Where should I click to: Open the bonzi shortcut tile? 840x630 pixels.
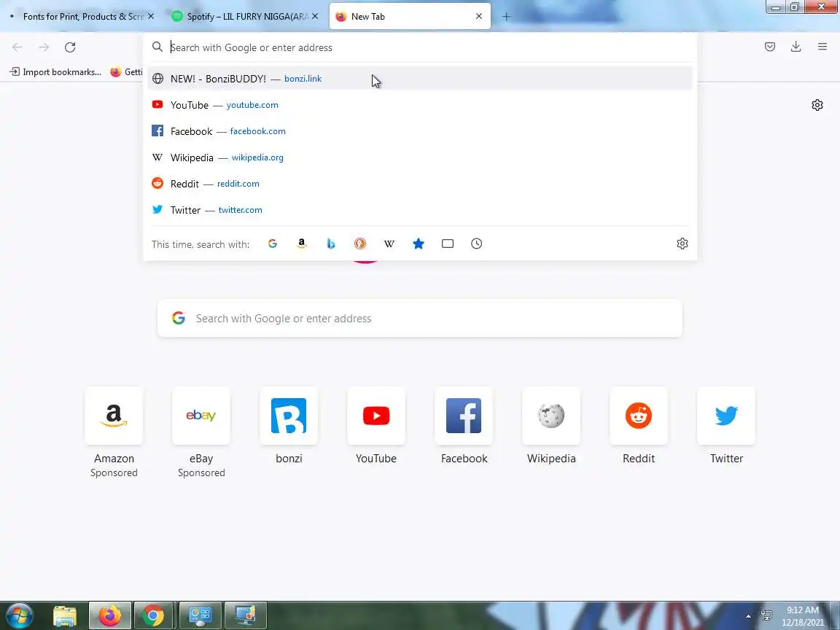coord(289,416)
